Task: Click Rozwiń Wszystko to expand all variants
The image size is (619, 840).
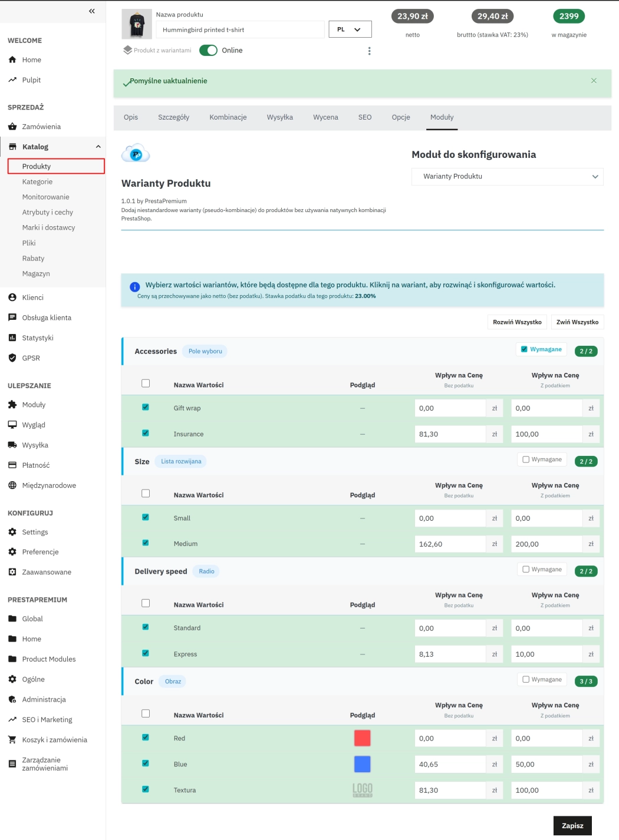Action: pyautogui.click(x=517, y=322)
